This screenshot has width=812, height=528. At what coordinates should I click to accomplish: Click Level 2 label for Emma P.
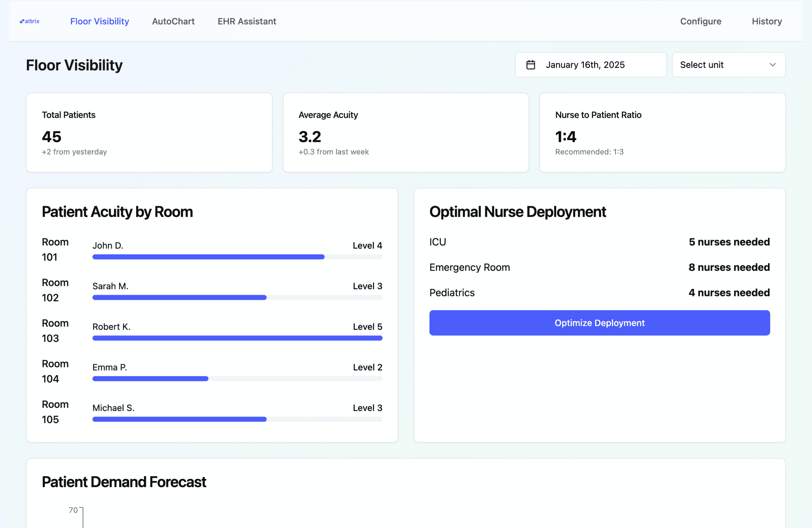pyautogui.click(x=367, y=367)
